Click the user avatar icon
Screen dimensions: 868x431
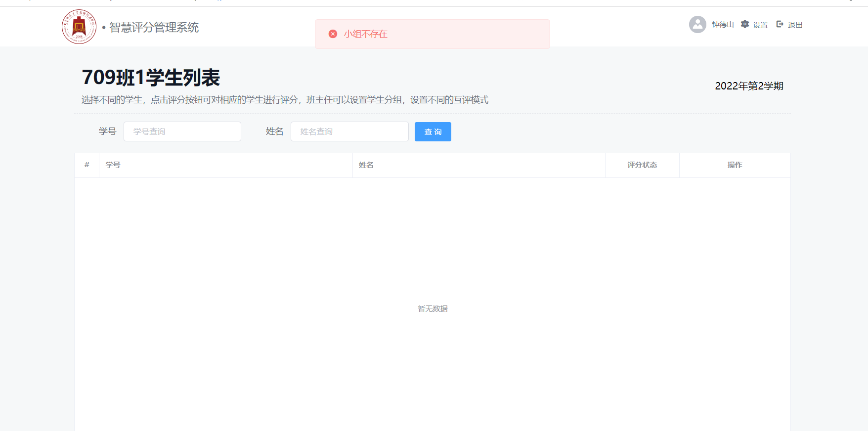(697, 24)
